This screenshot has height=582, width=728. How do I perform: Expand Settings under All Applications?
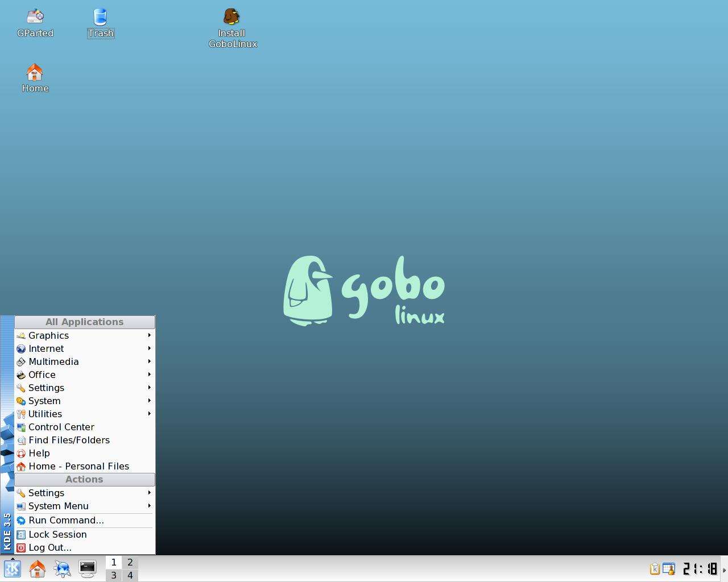tap(85, 388)
